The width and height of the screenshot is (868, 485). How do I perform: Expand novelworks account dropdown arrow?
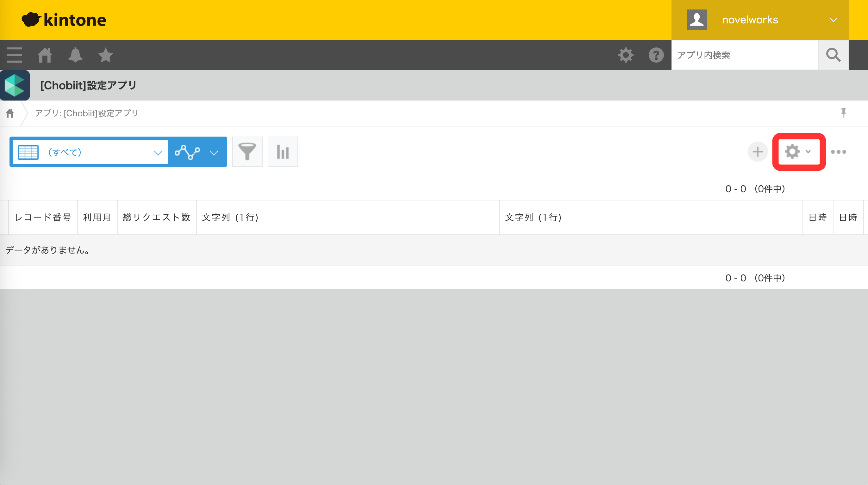[x=834, y=20]
